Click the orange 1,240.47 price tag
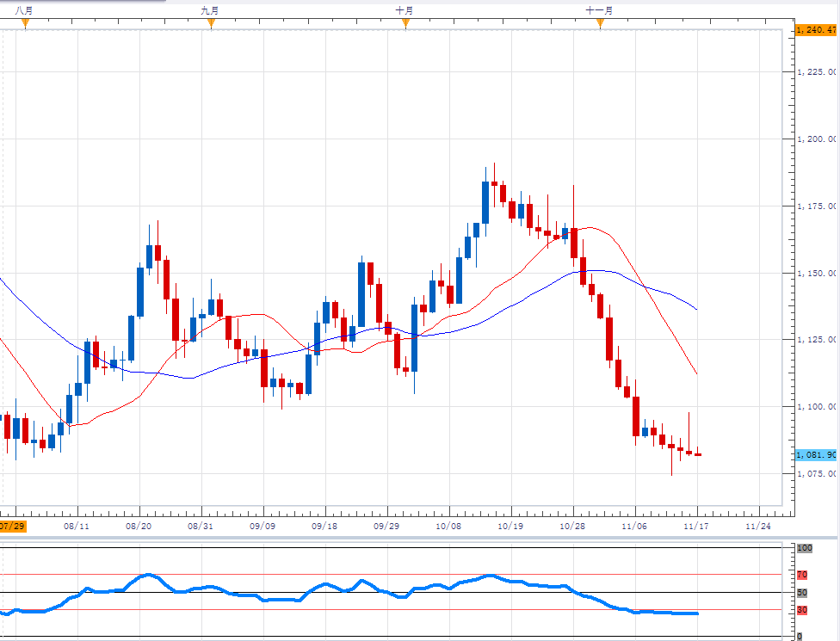840x641 pixels. pyautogui.click(x=816, y=30)
